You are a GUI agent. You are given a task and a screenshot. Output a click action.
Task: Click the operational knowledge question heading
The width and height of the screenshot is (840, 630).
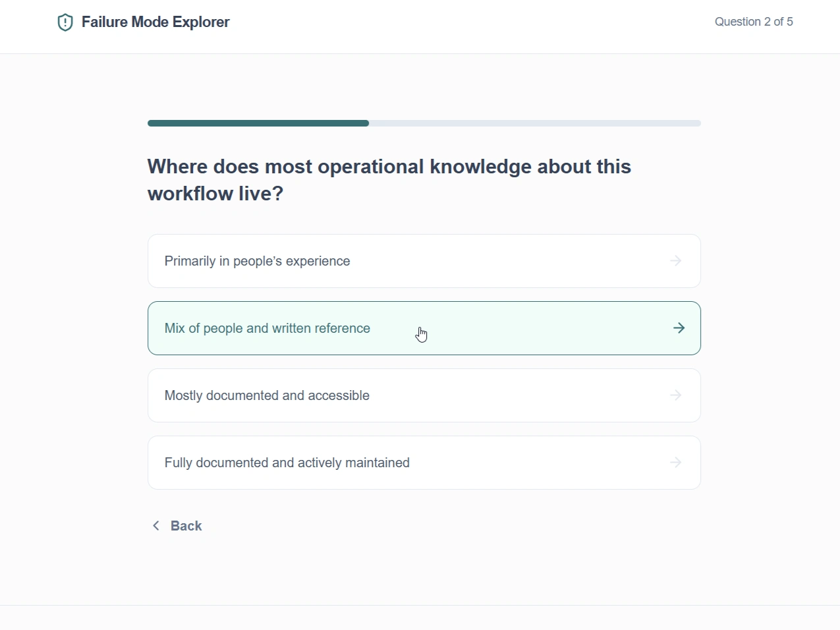pos(389,167)
